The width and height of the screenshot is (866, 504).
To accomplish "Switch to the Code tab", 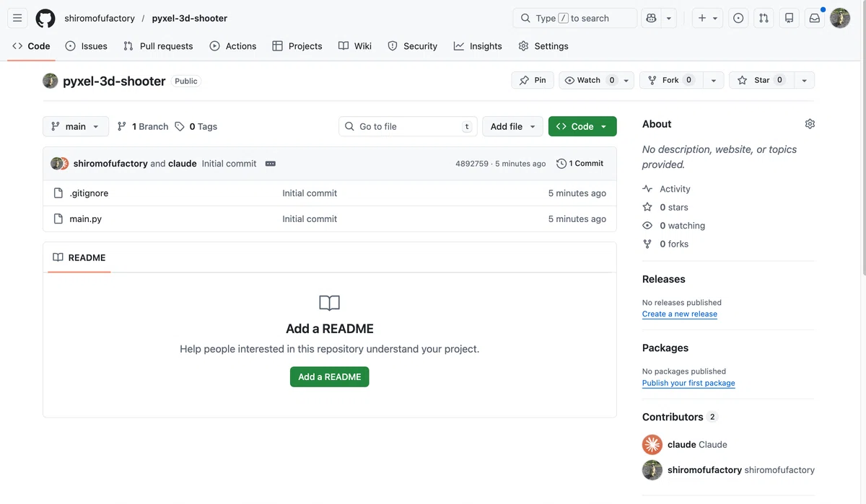I will pyautogui.click(x=31, y=46).
